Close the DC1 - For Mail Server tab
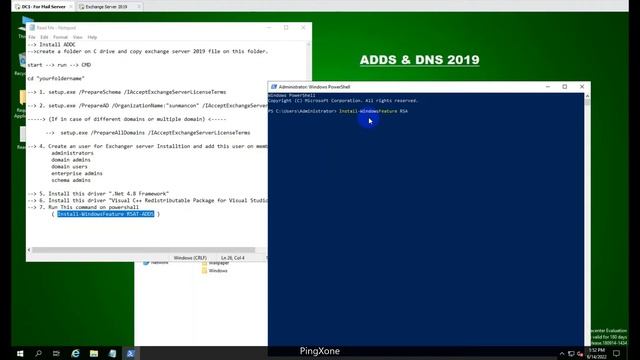The image size is (640, 360). point(71,7)
